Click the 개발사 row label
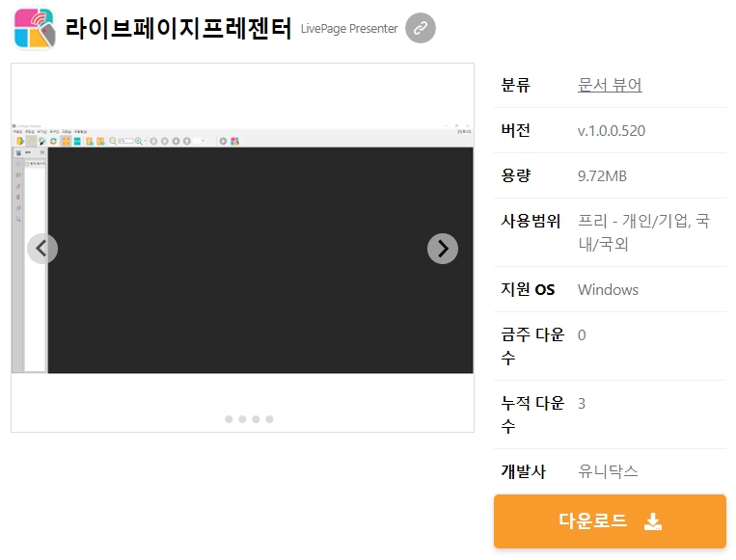This screenshot has width=736, height=560. (524, 471)
